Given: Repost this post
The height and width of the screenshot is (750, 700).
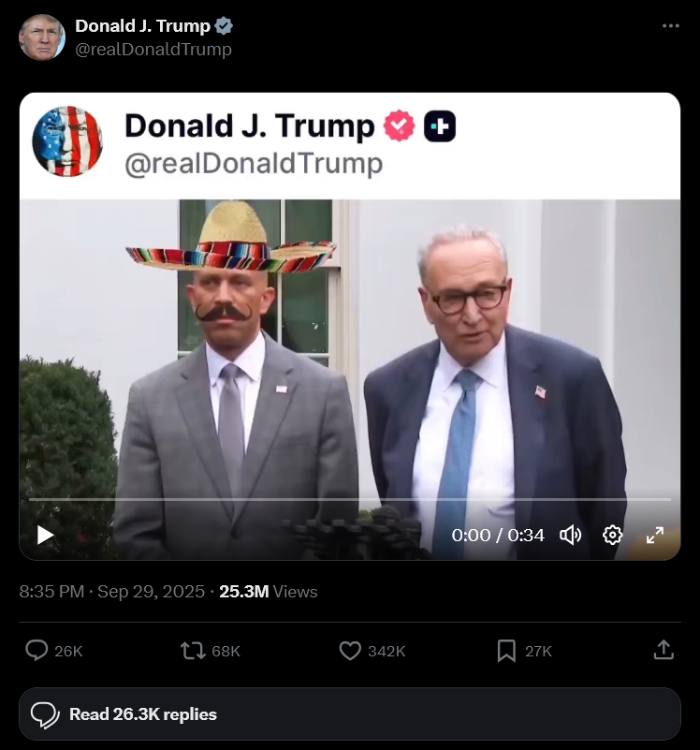Looking at the screenshot, I should [x=193, y=651].
